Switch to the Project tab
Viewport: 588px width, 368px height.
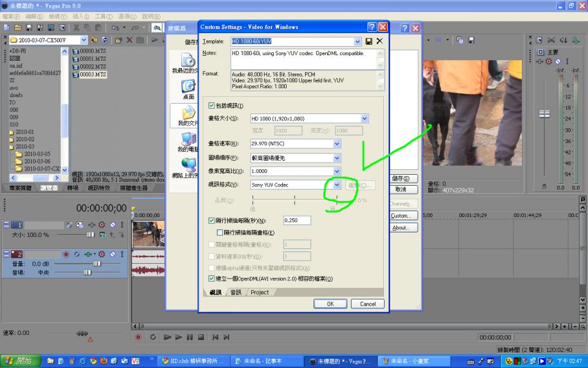[x=260, y=293]
